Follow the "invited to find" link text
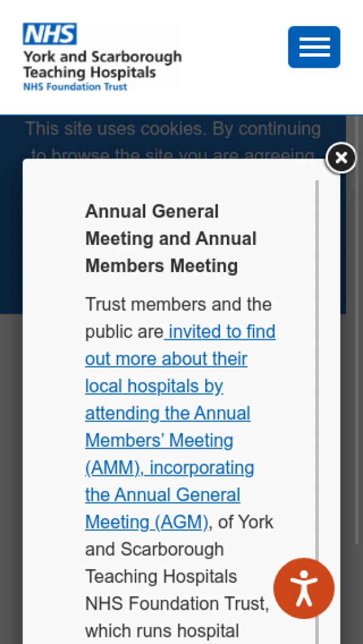Viewport: 363px width, 644px height. [x=221, y=331]
